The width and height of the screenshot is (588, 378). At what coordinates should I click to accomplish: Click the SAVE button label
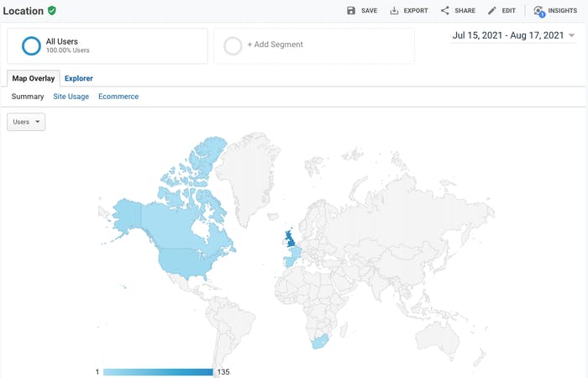click(x=370, y=10)
